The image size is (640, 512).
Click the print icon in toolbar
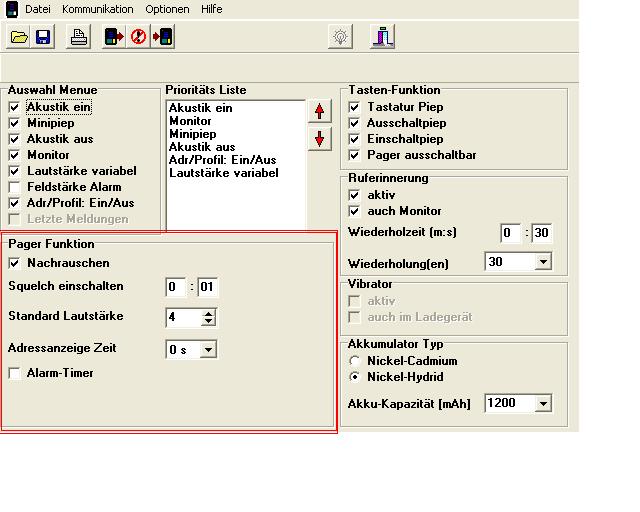coord(78,37)
